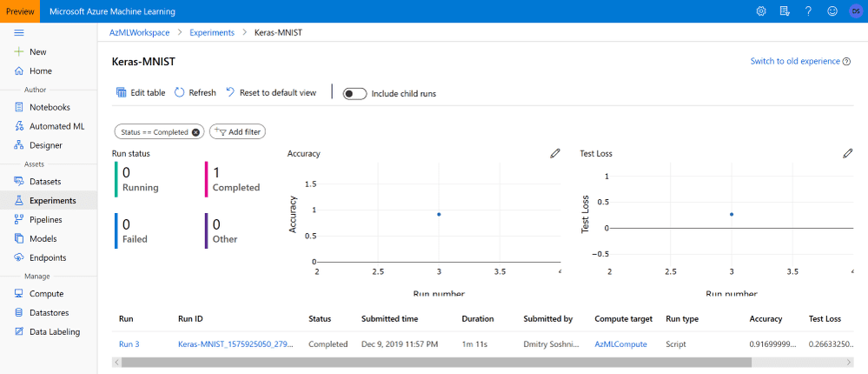Screen dimensions: 868x374
Task: Click the Run type column header
Action: point(682,319)
